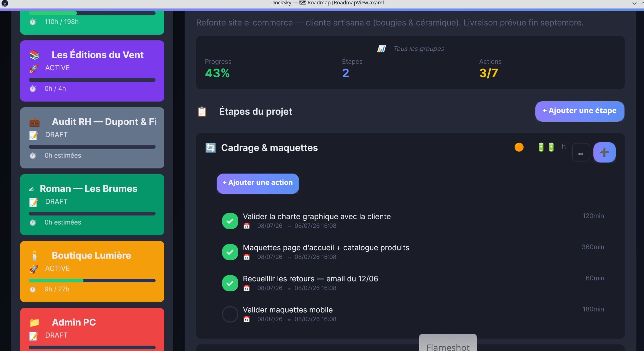
Task: Click the 180min duration label
Action: pyautogui.click(x=593, y=309)
